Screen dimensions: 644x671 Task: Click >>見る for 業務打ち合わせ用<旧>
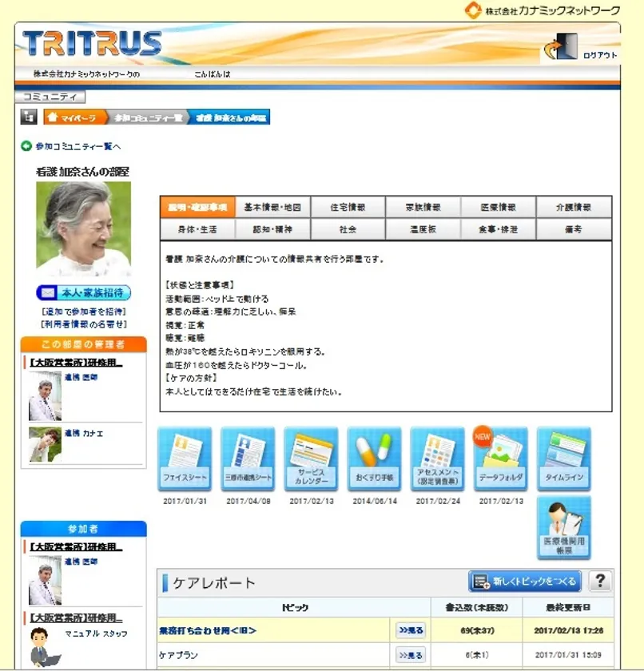tap(411, 630)
